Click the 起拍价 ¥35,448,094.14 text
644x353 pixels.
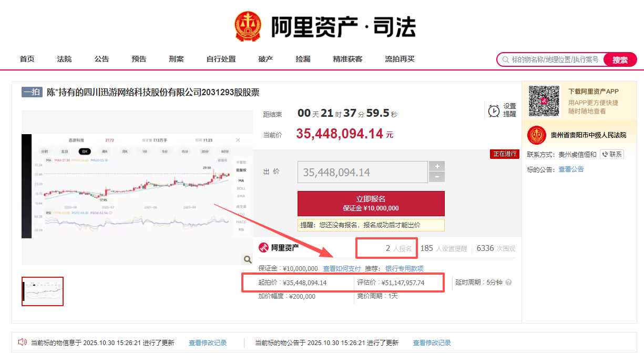[x=292, y=283]
